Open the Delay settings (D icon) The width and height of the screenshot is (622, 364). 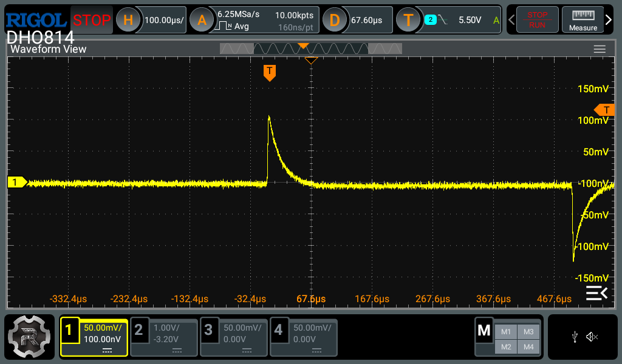pyautogui.click(x=335, y=20)
